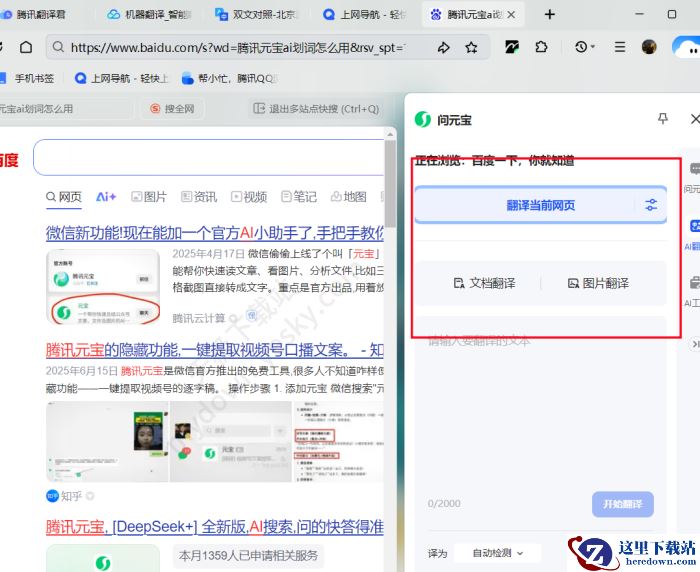Open translation settings sliders icon
Screen dimensions: 700x572
coord(651,205)
